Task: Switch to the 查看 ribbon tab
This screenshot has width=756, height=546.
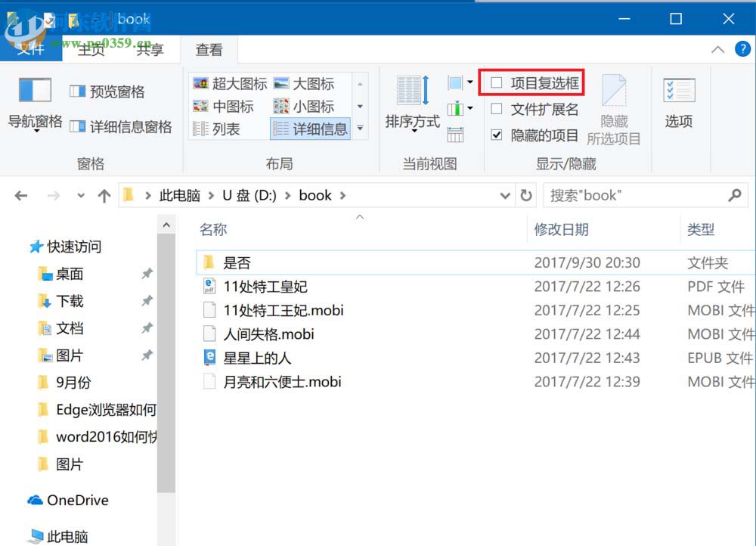Action: [x=209, y=50]
